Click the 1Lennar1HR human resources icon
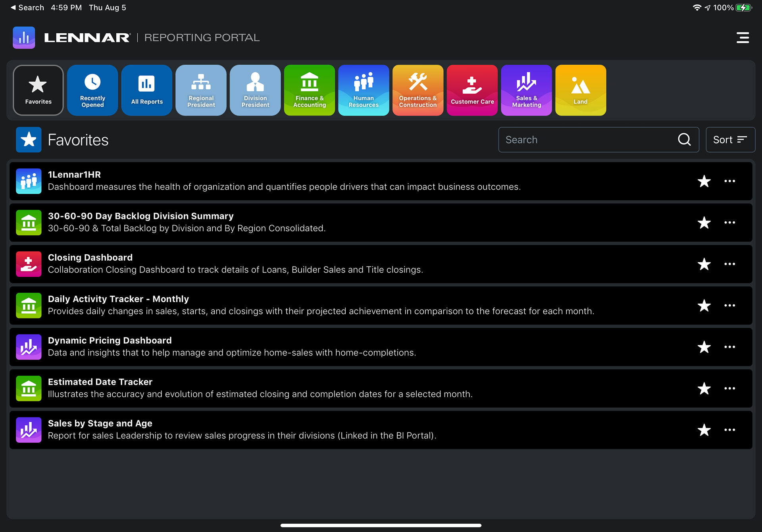 click(x=29, y=181)
